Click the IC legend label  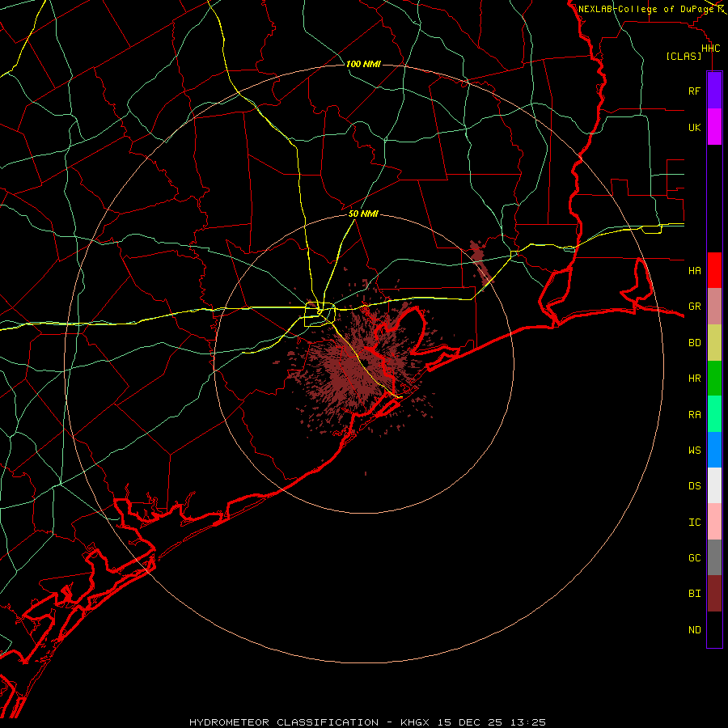(694, 523)
